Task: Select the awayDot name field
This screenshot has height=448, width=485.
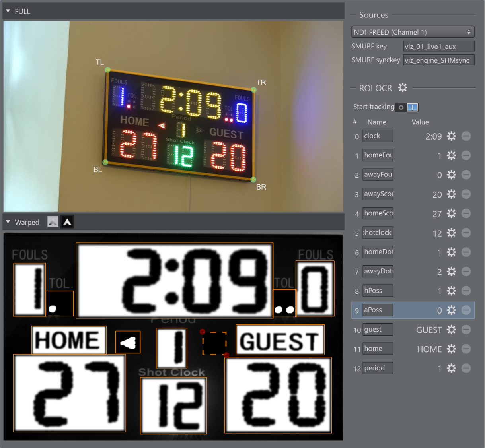Action: pyautogui.click(x=378, y=272)
